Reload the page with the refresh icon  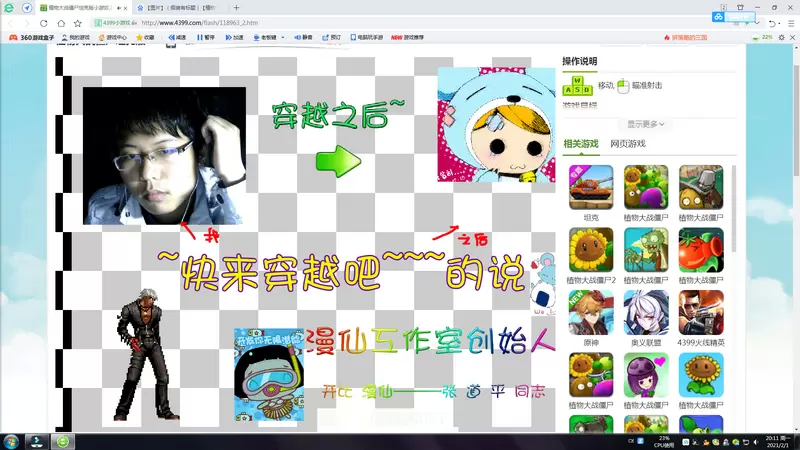(43, 23)
